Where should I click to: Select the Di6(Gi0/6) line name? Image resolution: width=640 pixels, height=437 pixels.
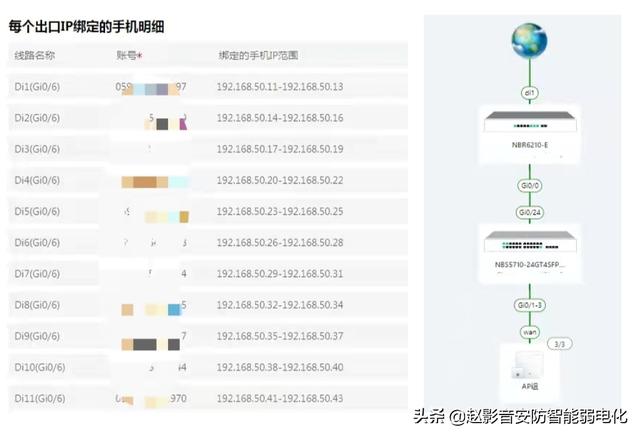click(37, 243)
